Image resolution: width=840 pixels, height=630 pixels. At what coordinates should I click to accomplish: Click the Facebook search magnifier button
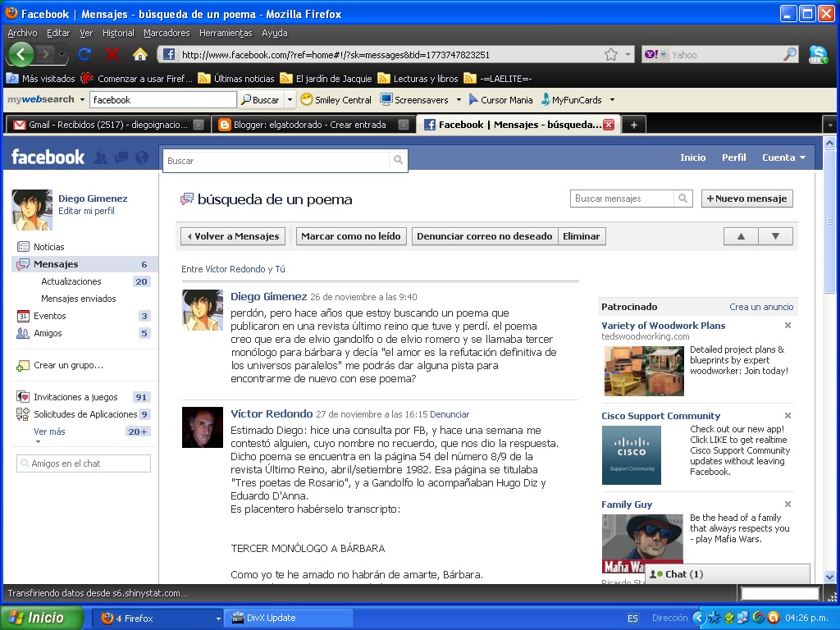398,160
